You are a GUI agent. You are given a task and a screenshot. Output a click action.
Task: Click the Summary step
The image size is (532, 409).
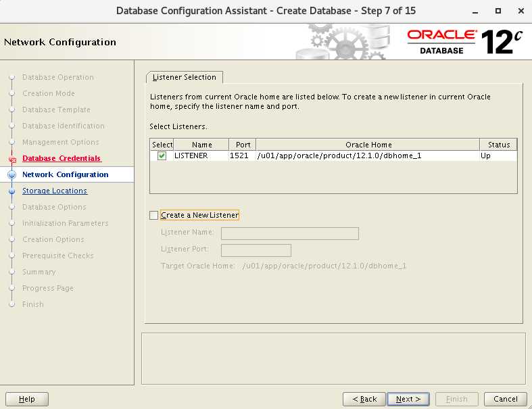pos(39,272)
